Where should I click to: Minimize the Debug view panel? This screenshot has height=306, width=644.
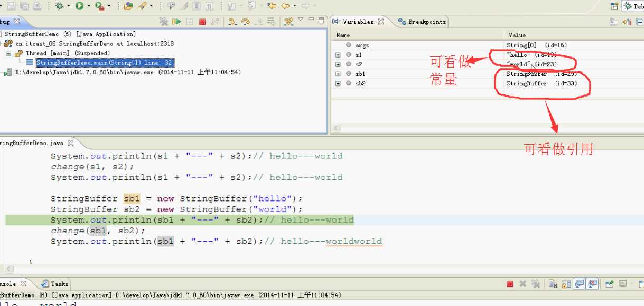(x=312, y=20)
